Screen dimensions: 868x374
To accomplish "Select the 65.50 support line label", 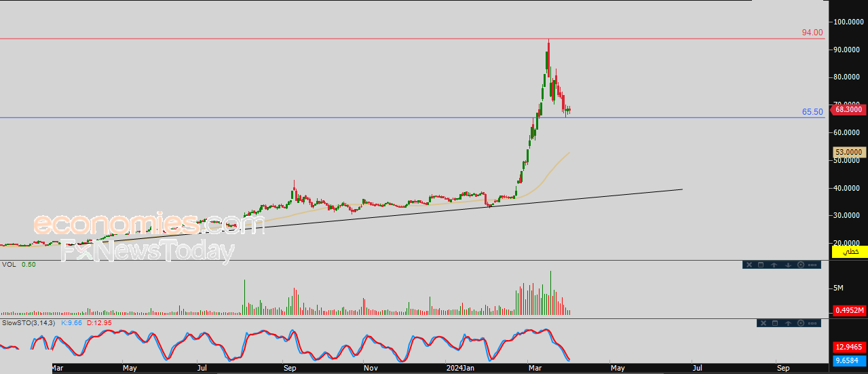I will pyautogui.click(x=812, y=112).
